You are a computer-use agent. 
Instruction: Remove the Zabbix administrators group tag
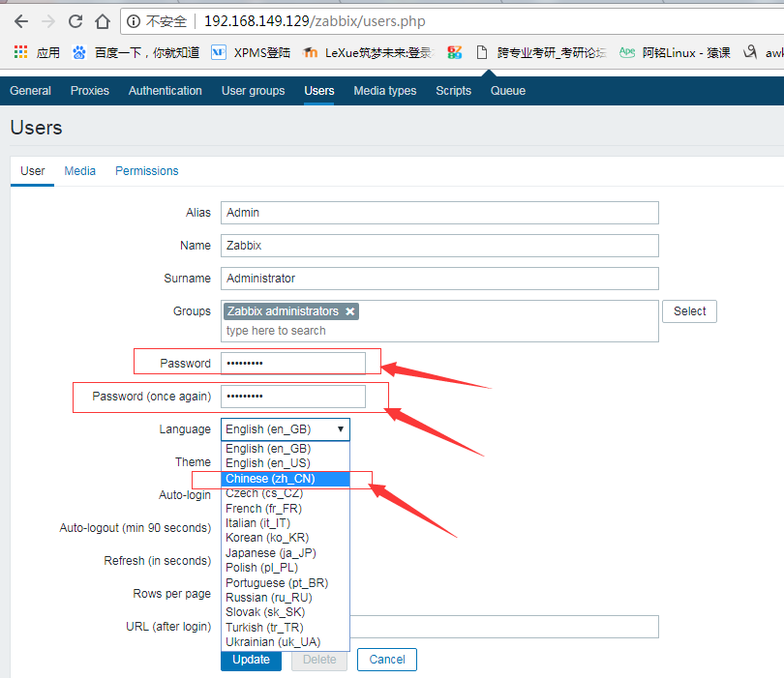(x=350, y=311)
